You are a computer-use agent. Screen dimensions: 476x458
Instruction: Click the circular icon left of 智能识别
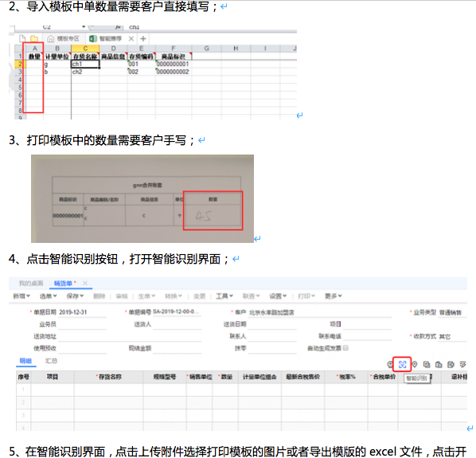point(390,365)
